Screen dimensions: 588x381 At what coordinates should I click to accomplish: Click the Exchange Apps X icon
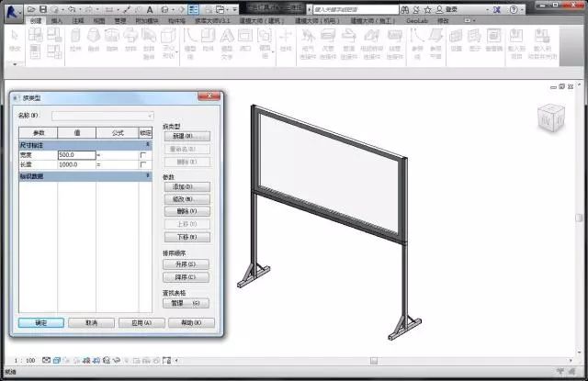pyautogui.click(x=497, y=10)
